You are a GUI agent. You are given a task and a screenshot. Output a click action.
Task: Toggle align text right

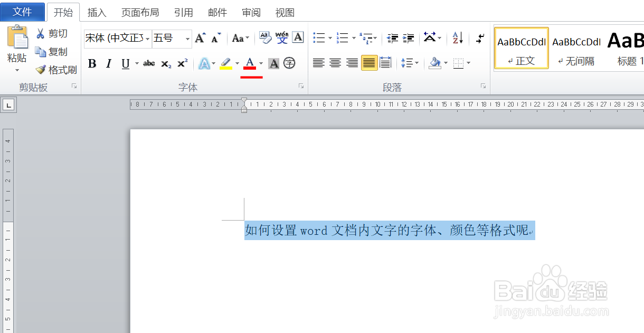tap(352, 63)
